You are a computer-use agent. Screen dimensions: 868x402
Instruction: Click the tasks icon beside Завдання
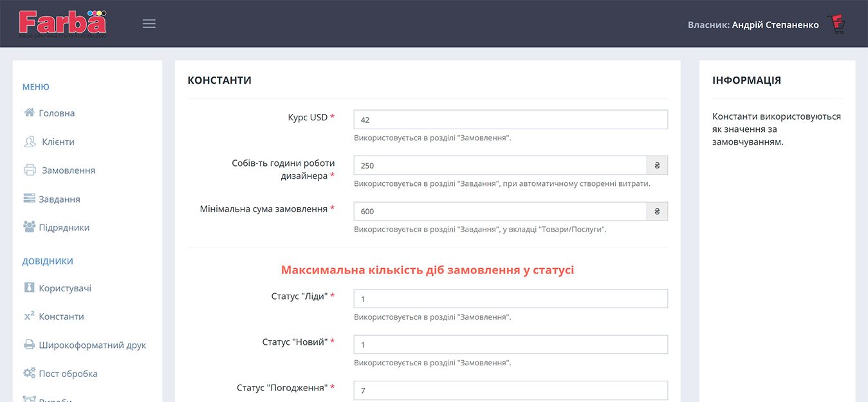coord(29,199)
